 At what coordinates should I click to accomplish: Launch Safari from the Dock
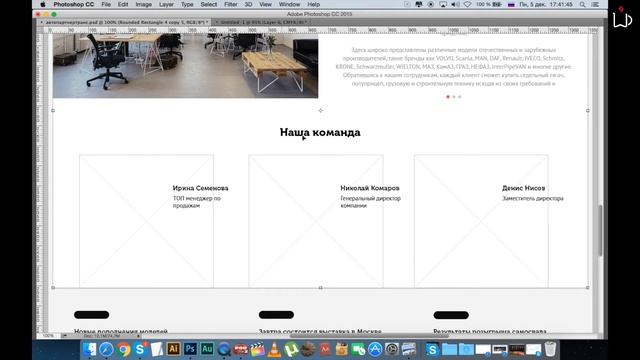(x=106, y=349)
